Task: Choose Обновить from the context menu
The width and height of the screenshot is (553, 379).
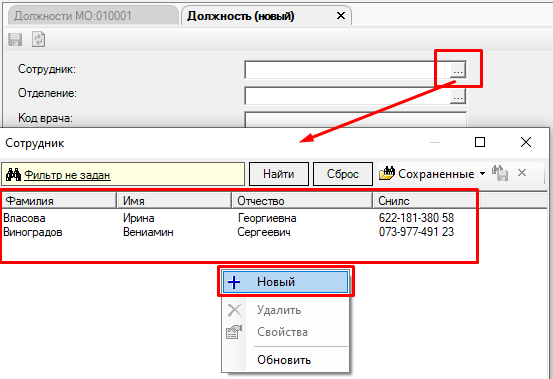Action: (285, 360)
